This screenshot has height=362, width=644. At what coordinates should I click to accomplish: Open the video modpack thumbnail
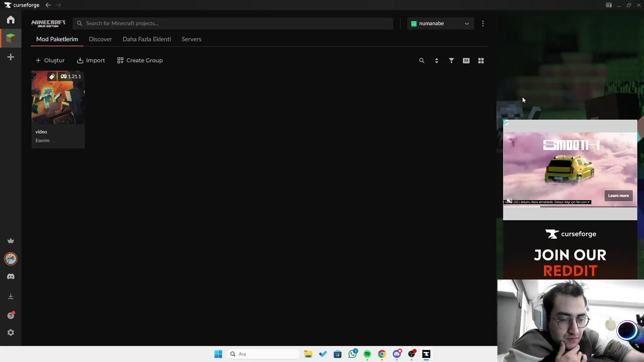tap(58, 98)
